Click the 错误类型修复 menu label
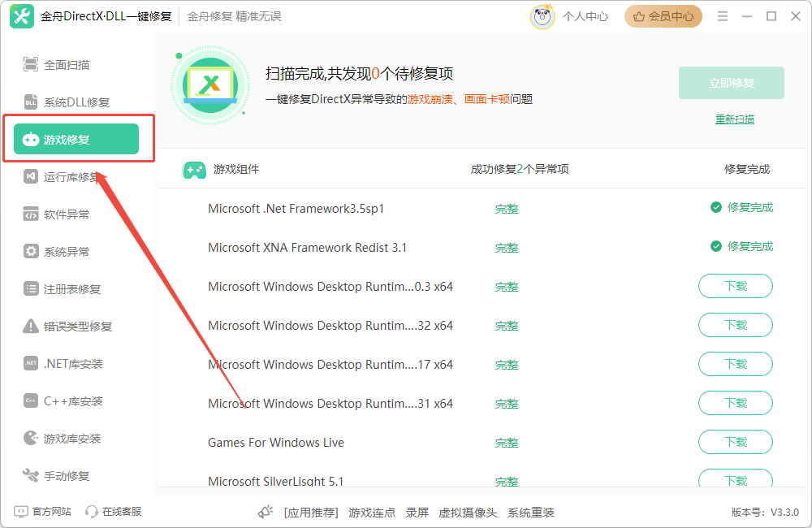 click(78, 327)
